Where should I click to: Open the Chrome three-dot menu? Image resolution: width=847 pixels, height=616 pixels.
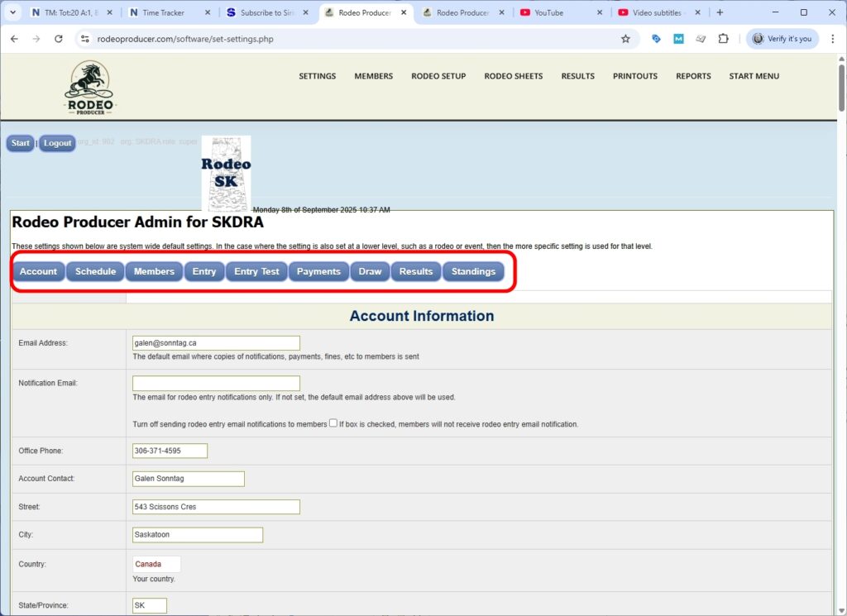click(832, 38)
